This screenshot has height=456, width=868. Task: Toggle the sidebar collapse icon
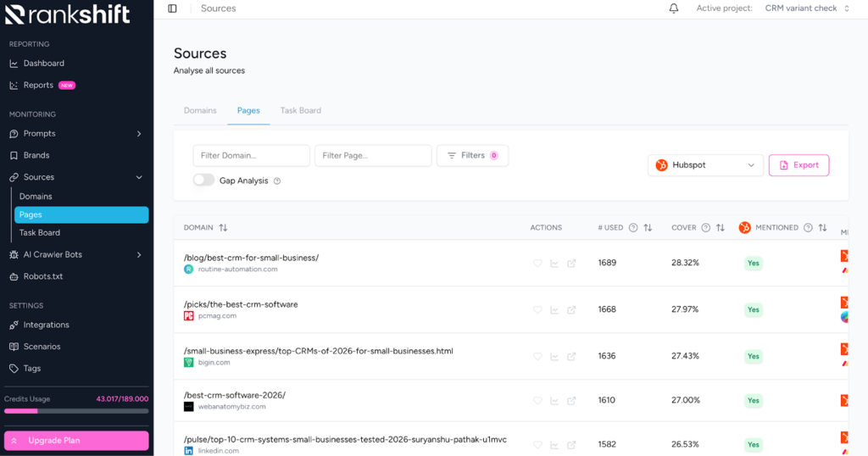point(172,8)
